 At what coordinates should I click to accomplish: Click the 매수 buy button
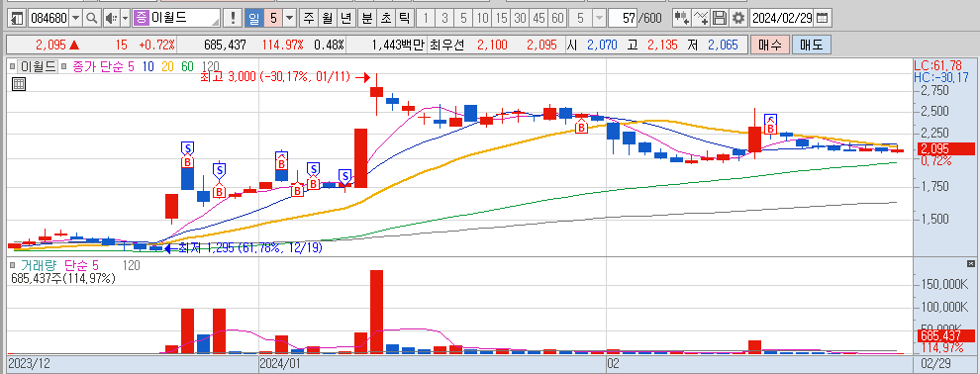tap(769, 45)
